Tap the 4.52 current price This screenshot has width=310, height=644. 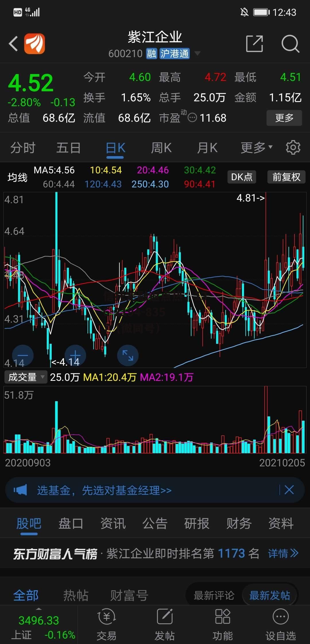coord(31,83)
